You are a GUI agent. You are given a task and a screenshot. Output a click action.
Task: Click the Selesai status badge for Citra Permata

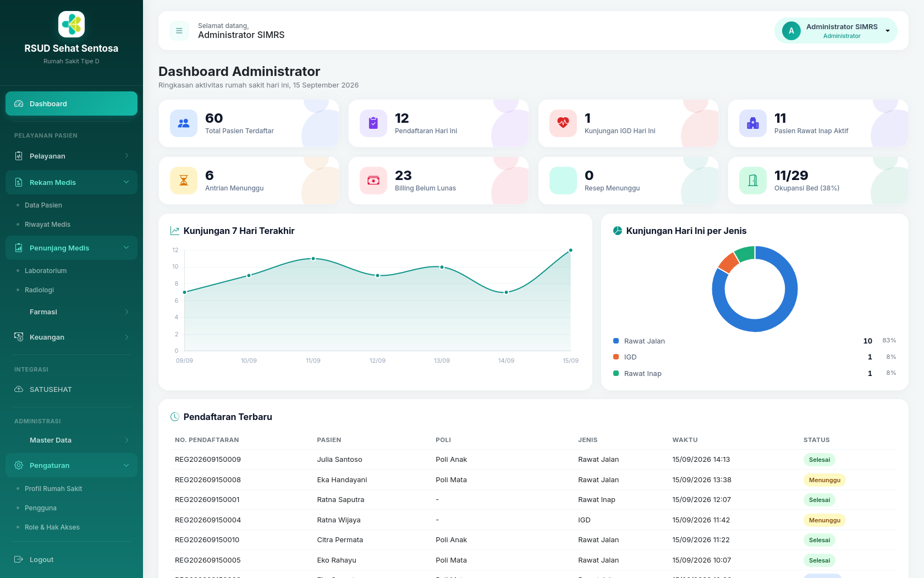[820, 540]
